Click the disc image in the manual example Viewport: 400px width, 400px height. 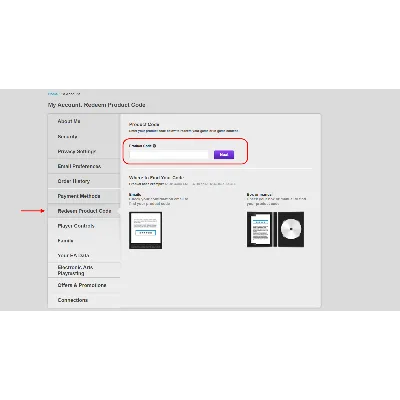pos(291,229)
